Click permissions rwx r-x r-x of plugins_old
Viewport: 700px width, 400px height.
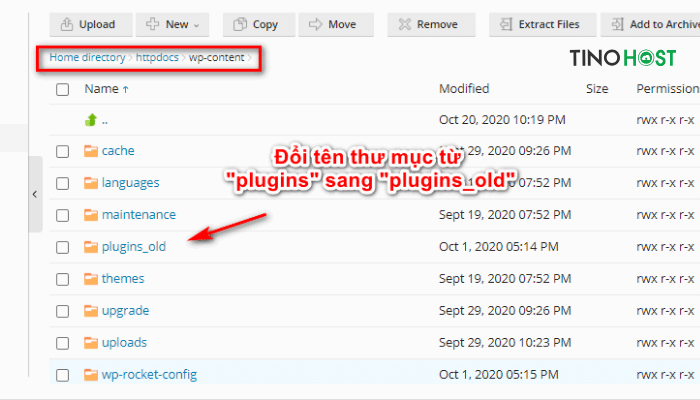(x=665, y=246)
